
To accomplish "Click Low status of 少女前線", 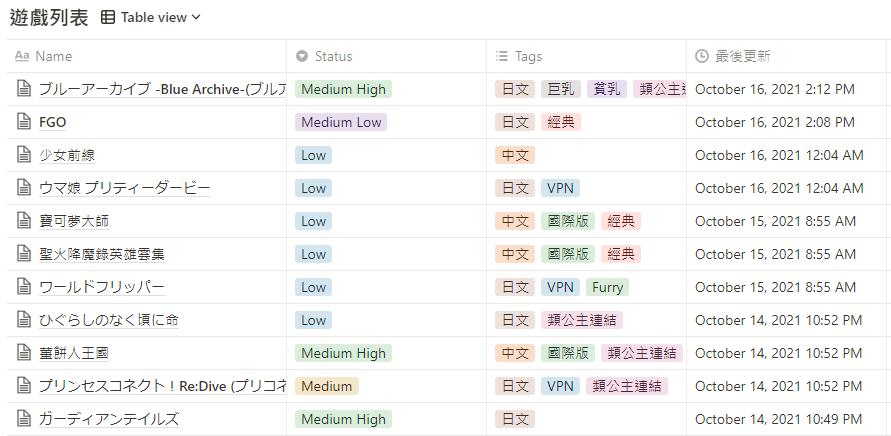I will coord(313,155).
